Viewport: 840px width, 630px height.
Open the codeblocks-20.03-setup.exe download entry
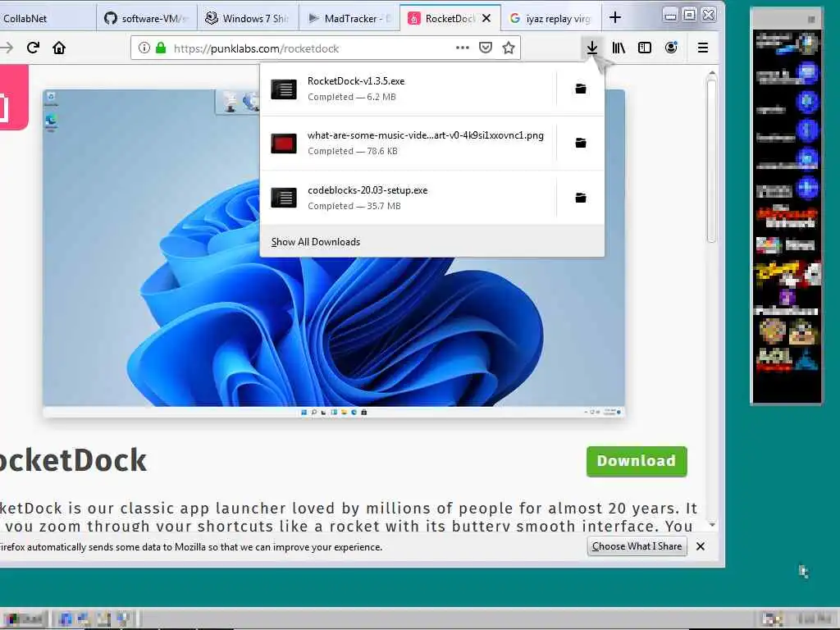tap(409, 199)
